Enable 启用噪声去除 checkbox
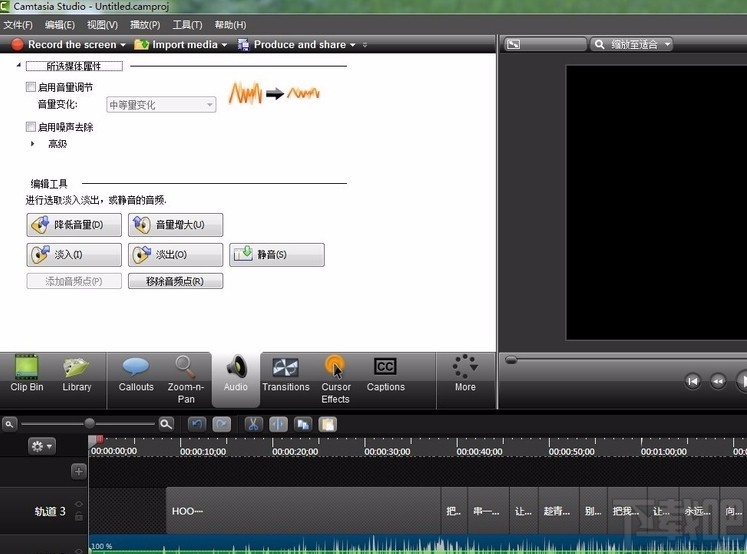747x554 pixels. (31, 127)
